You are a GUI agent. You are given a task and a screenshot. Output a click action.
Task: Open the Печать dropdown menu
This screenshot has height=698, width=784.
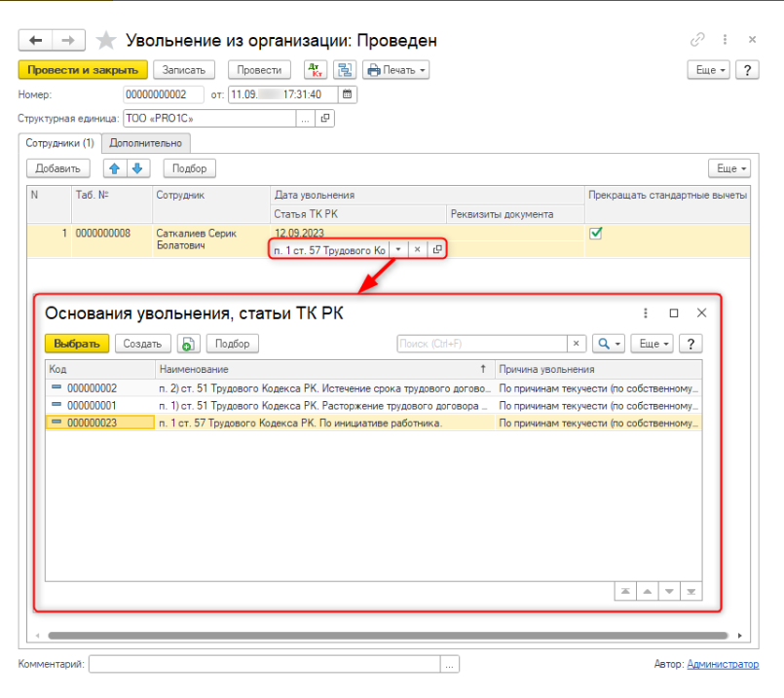click(395, 70)
